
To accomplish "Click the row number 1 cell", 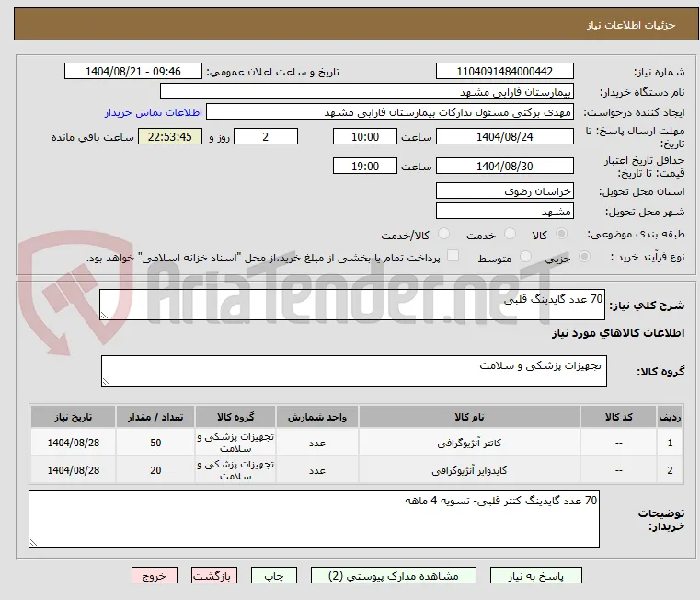I will [x=670, y=443].
